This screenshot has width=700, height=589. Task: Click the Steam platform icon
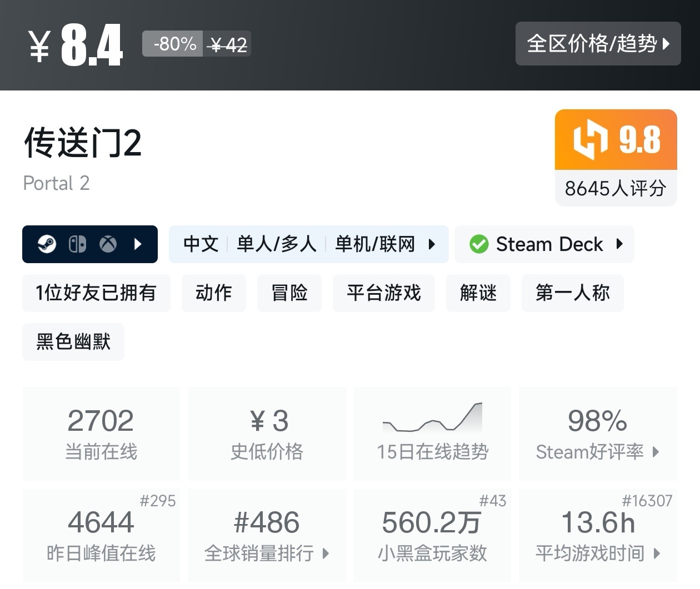[47, 244]
